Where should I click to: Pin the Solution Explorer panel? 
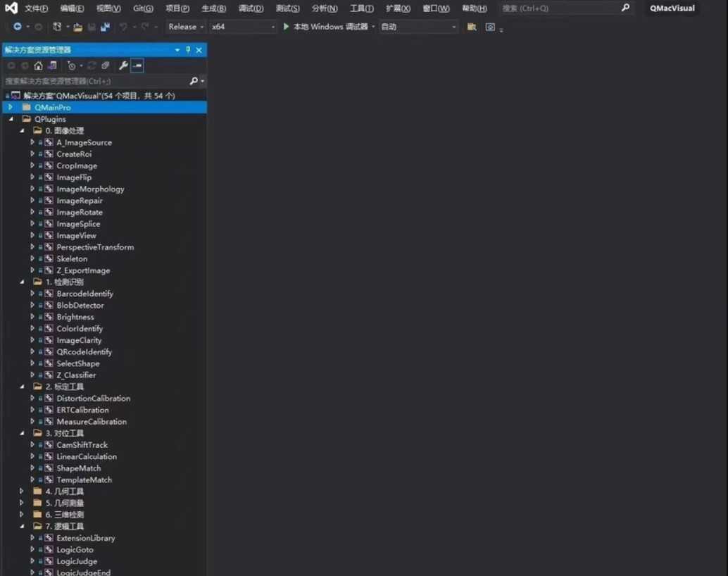188,50
